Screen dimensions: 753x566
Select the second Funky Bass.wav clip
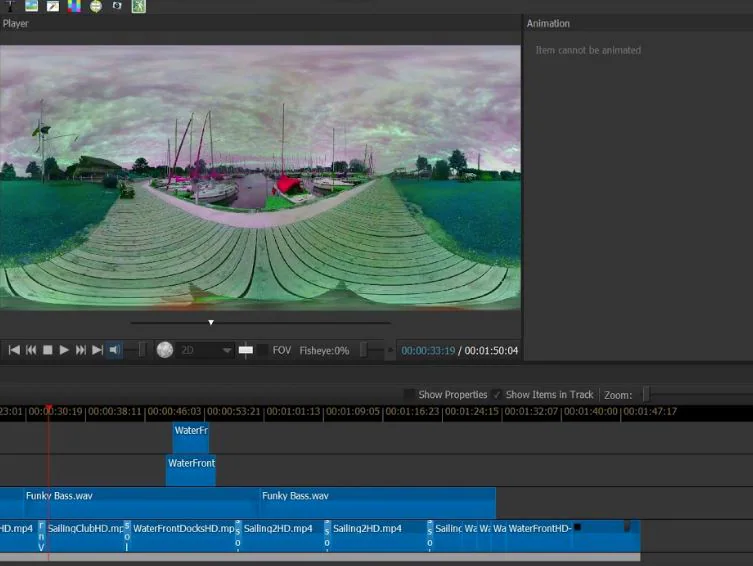point(378,503)
